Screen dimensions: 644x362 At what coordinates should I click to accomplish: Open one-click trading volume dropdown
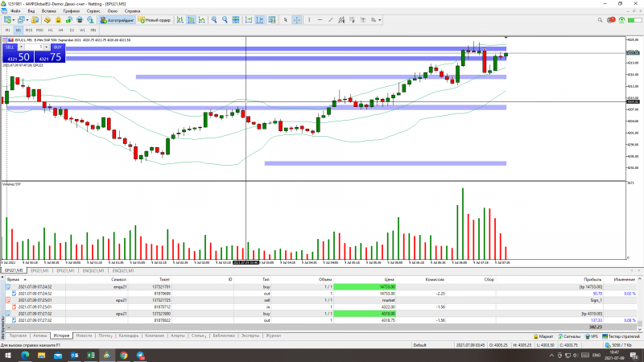pyautogui.click(x=21, y=47)
